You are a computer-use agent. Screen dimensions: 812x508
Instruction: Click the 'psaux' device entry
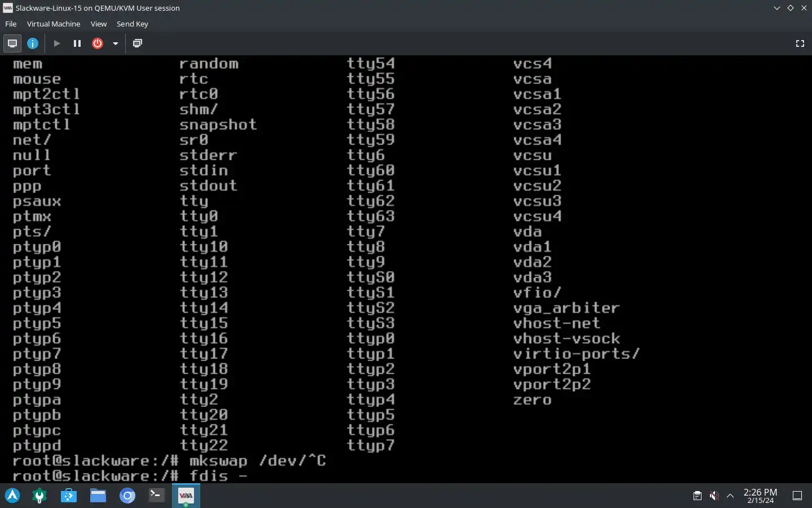point(37,201)
